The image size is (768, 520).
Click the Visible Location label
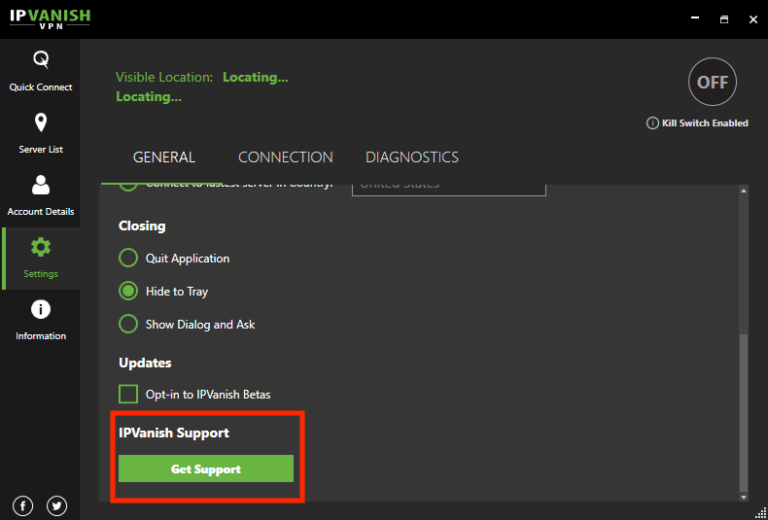[164, 77]
